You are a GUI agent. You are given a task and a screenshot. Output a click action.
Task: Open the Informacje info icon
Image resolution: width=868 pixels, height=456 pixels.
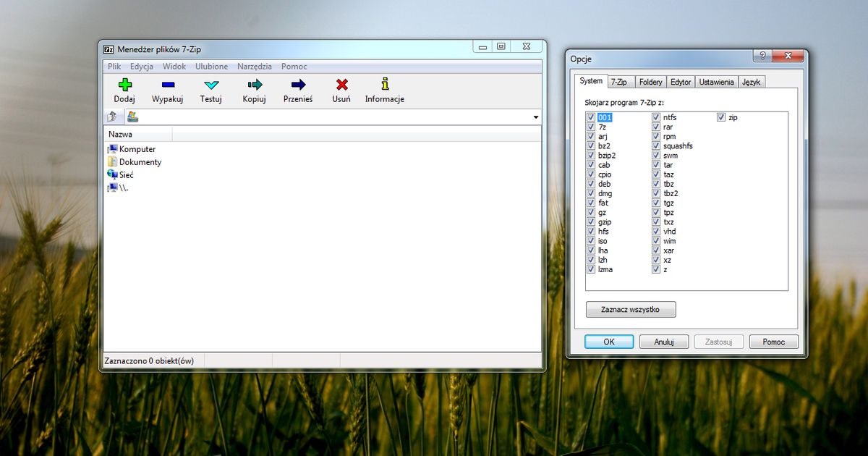(x=384, y=85)
